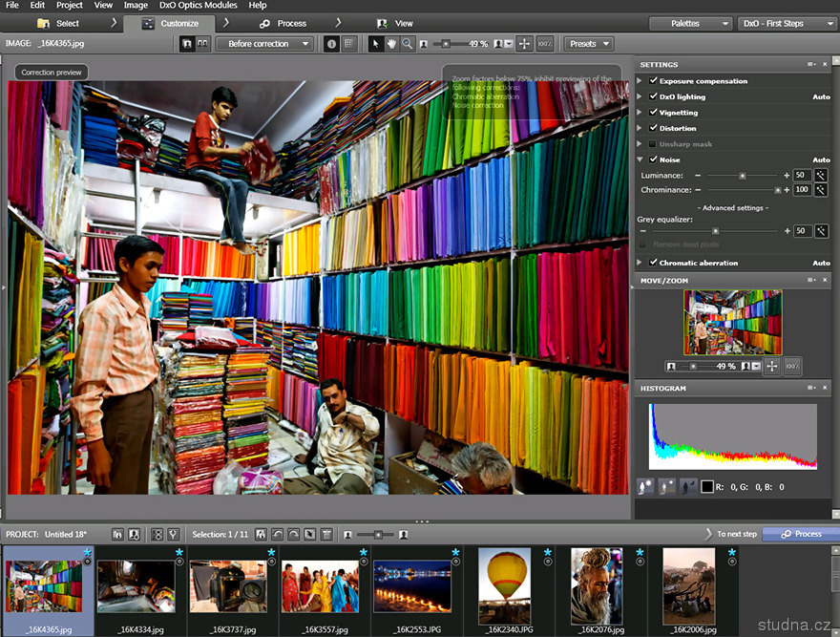Screen dimensions: 840x637
Task: Click the Correction preview button
Action: pyautogui.click(x=52, y=72)
